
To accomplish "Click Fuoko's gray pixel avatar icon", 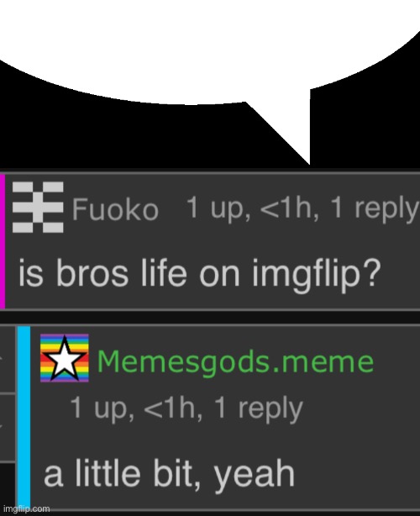I will point(38,207).
